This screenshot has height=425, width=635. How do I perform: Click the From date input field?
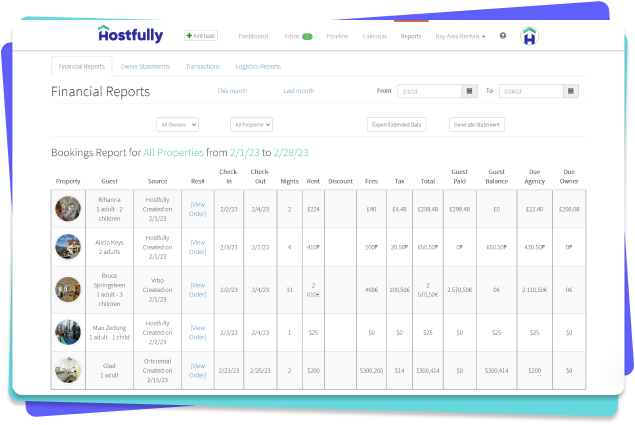pos(428,91)
